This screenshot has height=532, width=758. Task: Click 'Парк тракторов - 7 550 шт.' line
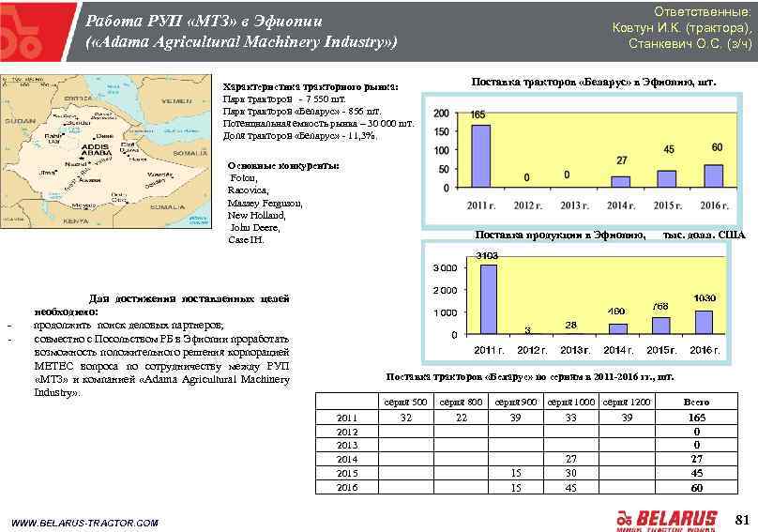[x=284, y=99]
